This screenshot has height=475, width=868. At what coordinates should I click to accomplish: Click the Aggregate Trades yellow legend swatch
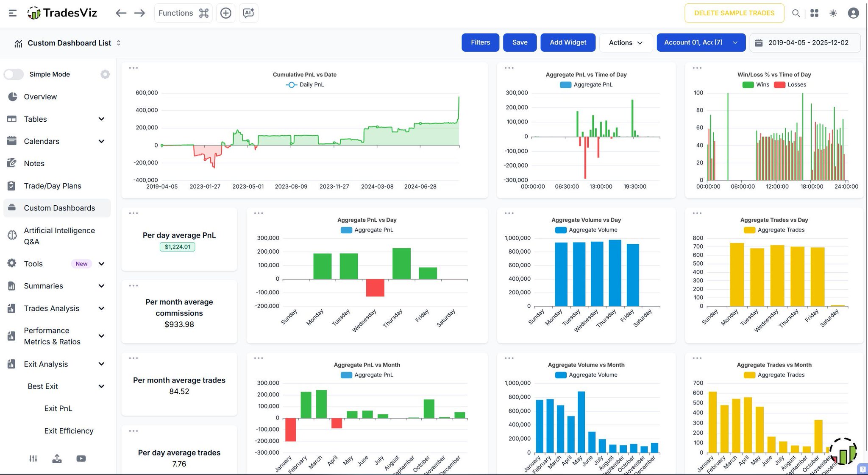click(749, 230)
